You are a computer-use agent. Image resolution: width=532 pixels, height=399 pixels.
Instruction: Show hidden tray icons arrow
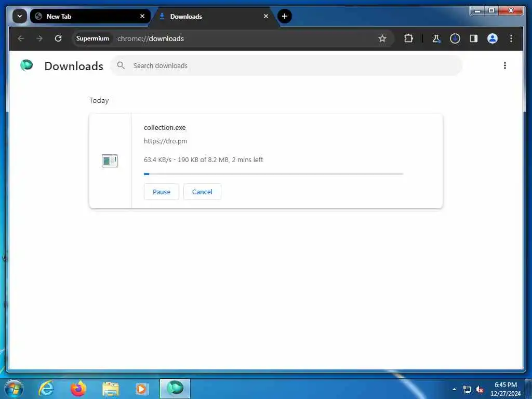tap(454, 389)
